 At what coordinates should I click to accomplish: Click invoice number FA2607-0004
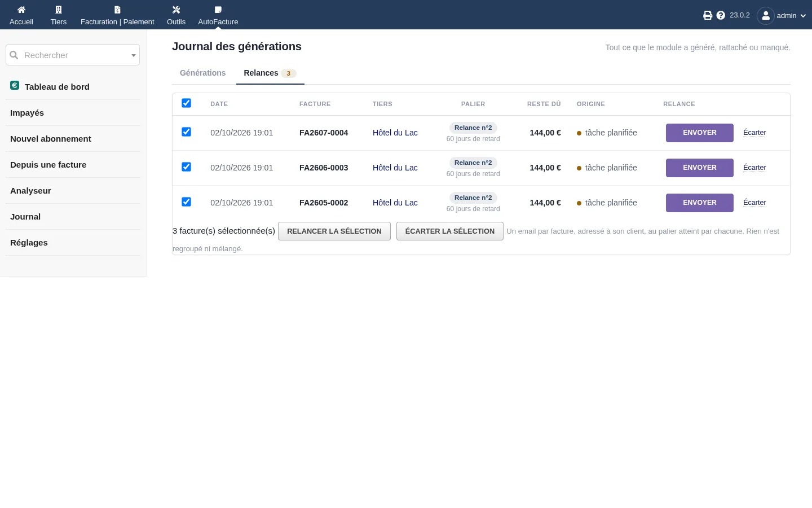(x=324, y=133)
